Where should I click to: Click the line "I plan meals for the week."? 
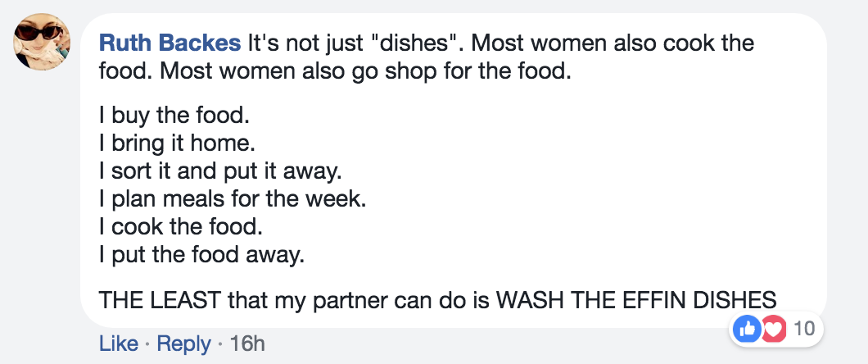point(233,199)
